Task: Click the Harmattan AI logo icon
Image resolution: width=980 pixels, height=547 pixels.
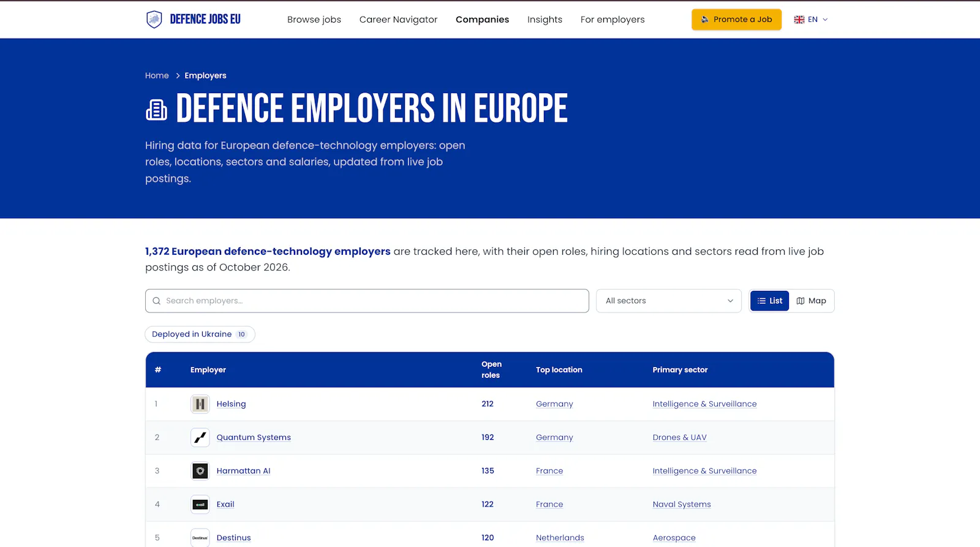Action: pos(200,471)
